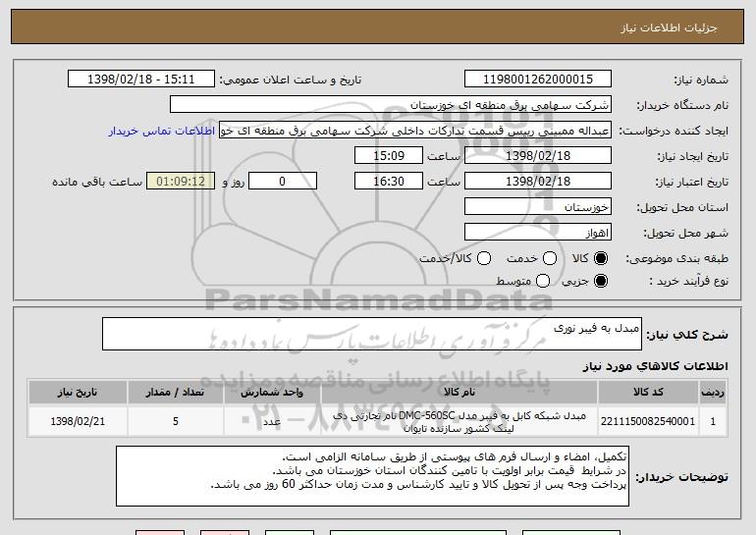
Task: Select the خدمت radio button
Action: point(550,258)
